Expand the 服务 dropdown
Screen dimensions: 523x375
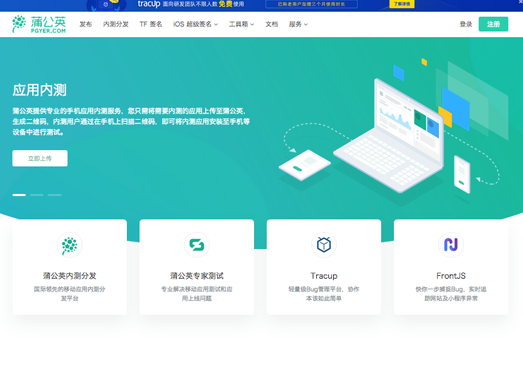pos(298,24)
